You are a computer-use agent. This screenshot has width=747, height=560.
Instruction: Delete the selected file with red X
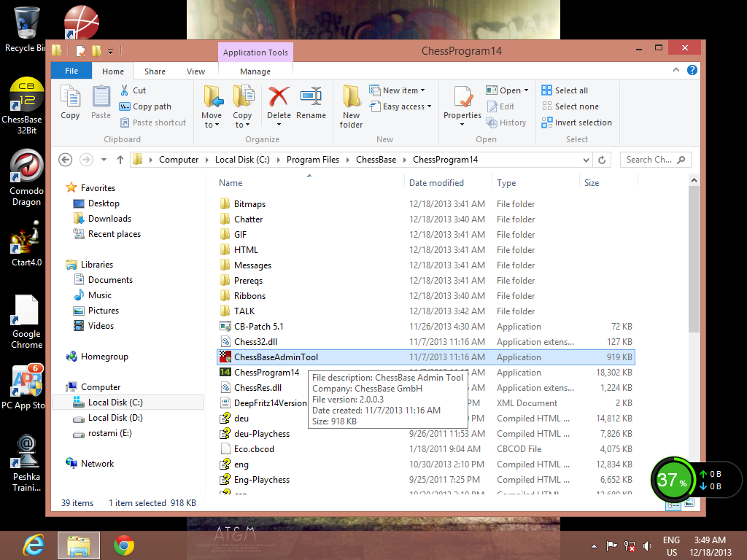279,106
